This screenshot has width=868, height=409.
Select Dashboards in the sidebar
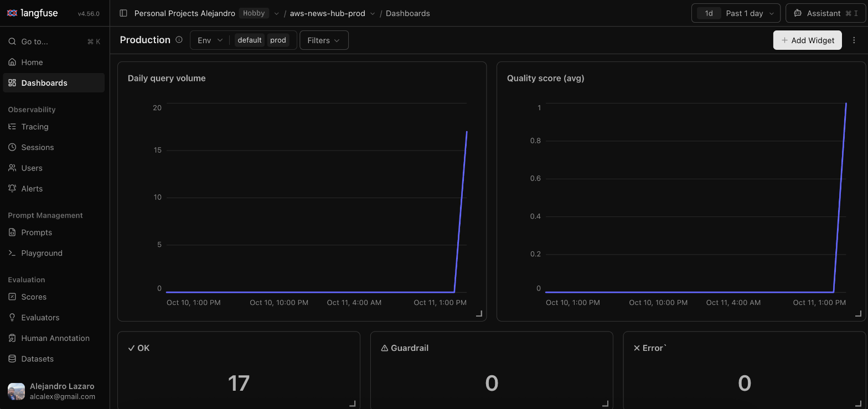(x=54, y=83)
